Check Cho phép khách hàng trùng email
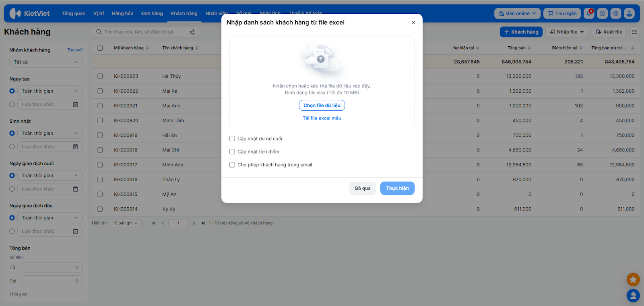The width and height of the screenshot is (644, 306). click(232, 165)
